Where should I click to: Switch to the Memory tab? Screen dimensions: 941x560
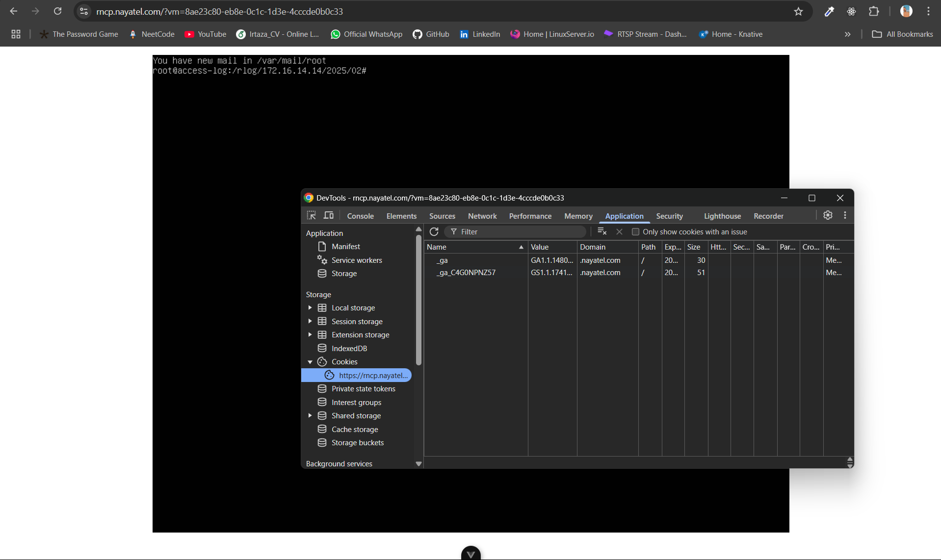point(578,216)
